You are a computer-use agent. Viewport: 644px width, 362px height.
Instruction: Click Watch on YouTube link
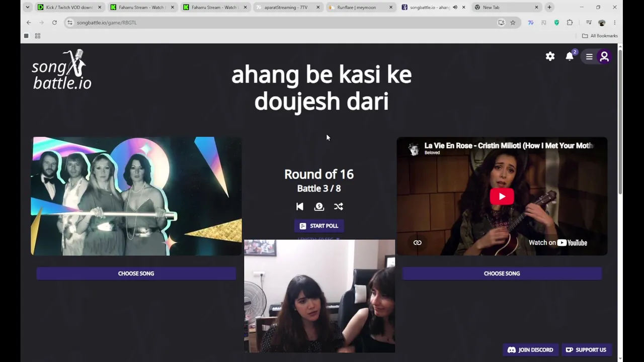click(557, 242)
